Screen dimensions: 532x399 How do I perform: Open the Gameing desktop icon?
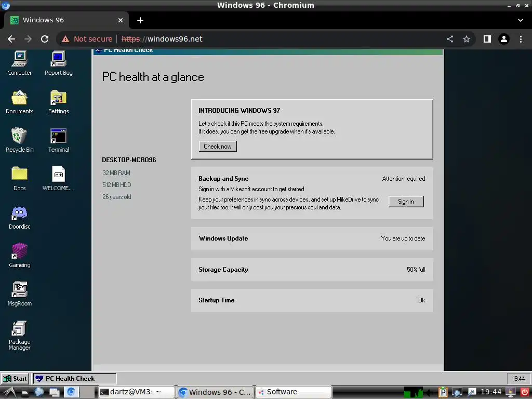point(19,256)
